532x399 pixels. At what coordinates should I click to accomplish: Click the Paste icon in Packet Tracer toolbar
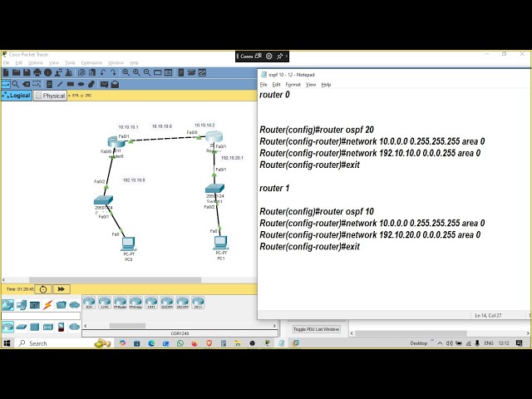click(x=92, y=72)
